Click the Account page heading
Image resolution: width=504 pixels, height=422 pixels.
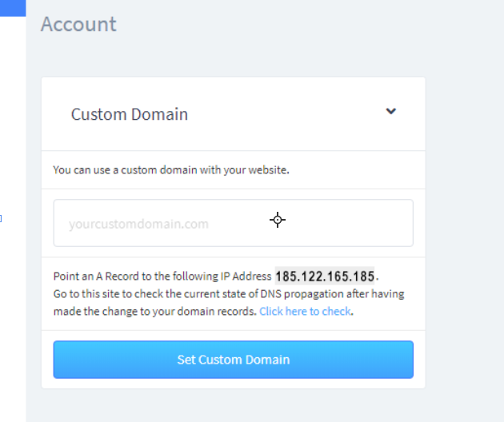(x=78, y=24)
